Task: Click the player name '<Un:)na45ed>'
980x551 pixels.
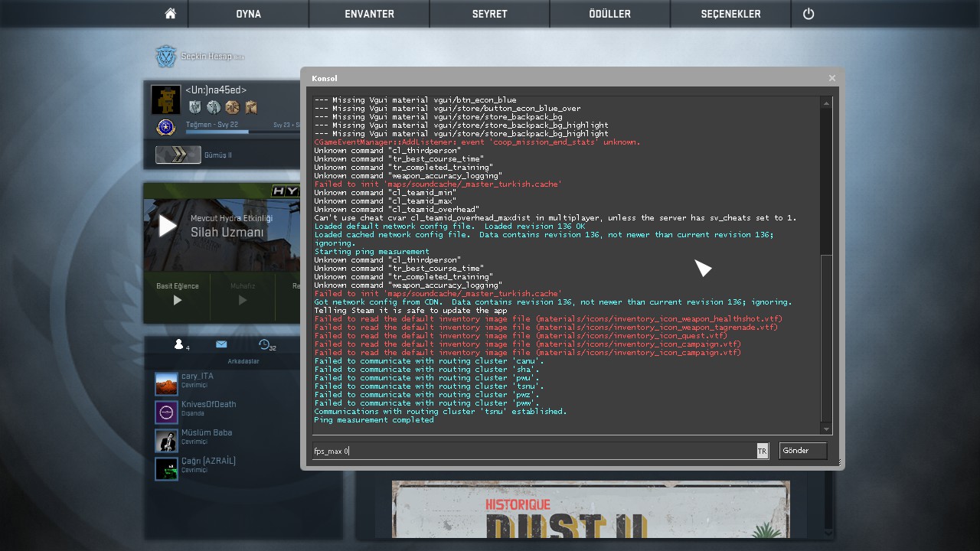Action: click(216, 90)
